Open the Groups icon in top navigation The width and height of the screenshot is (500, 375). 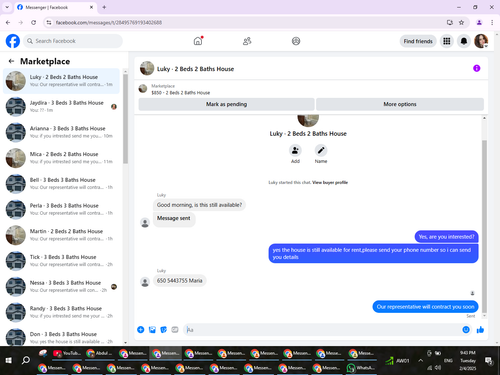(296, 41)
